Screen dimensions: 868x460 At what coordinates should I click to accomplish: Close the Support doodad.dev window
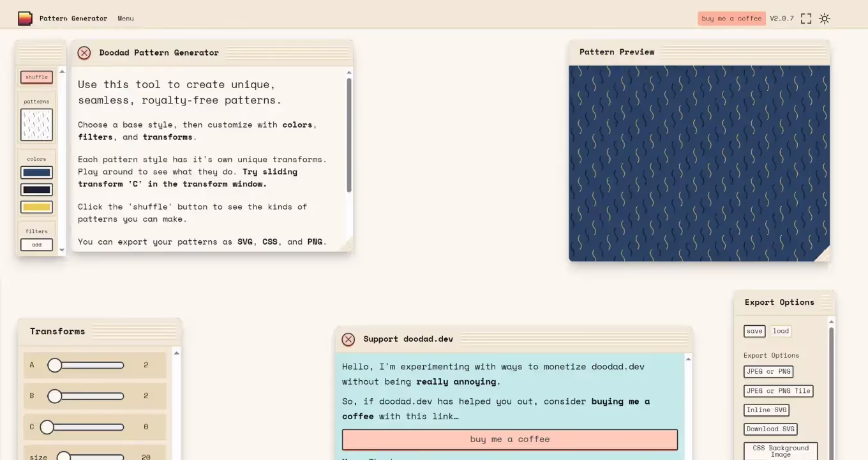coord(348,339)
